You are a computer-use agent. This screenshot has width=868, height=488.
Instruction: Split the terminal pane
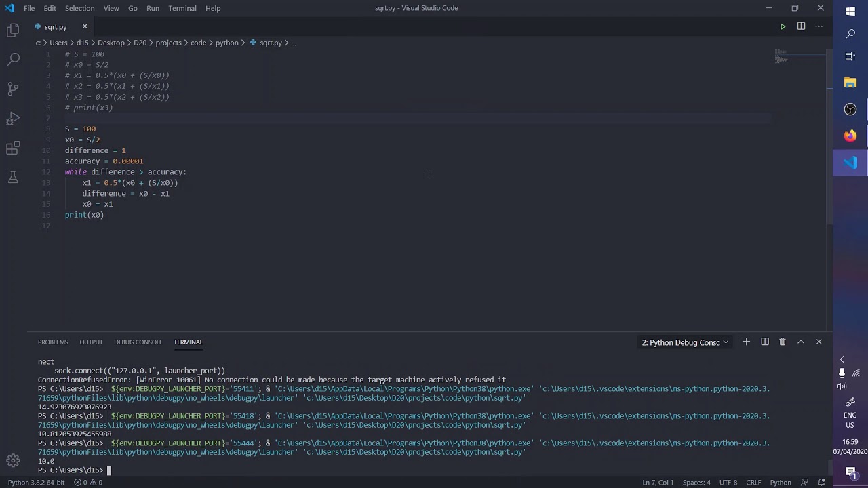click(764, 342)
